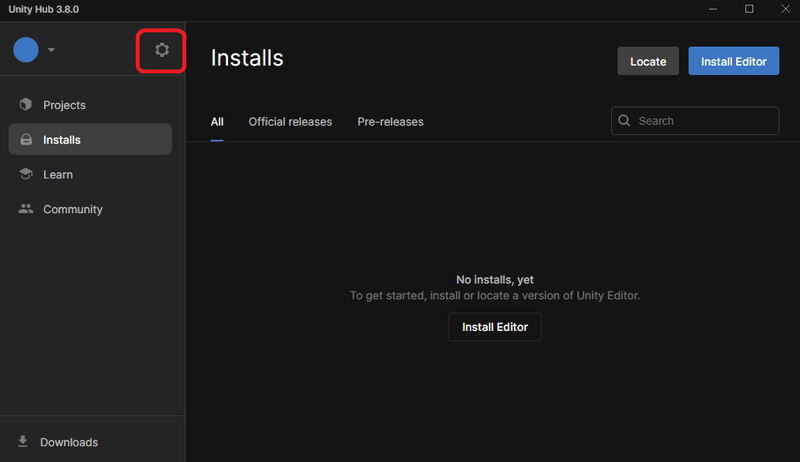Open the Projects section
800x462 pixels.
pyautogui.click(x=90, y=105)
